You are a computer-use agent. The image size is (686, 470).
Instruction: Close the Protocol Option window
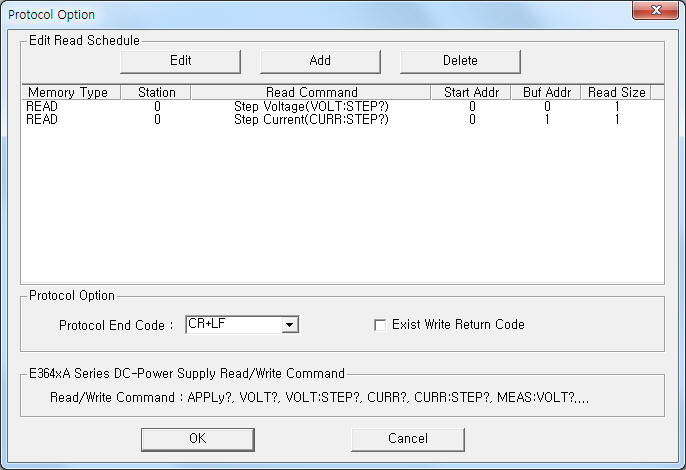click(x=655, y=12)
